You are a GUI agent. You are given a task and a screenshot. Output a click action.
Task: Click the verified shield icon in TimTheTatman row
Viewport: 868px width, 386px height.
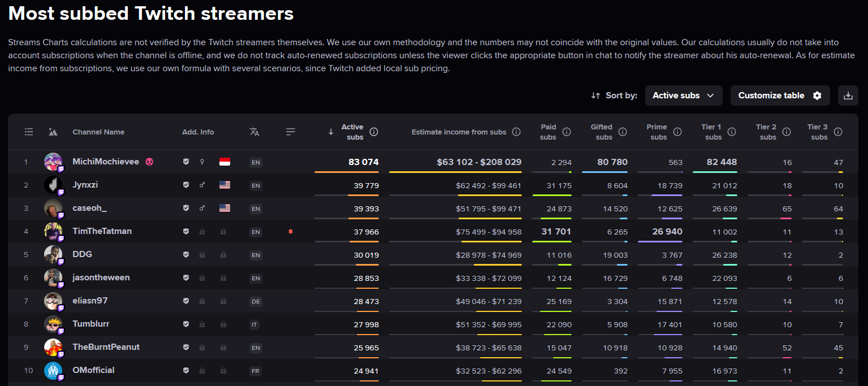(x=185, y=231)
